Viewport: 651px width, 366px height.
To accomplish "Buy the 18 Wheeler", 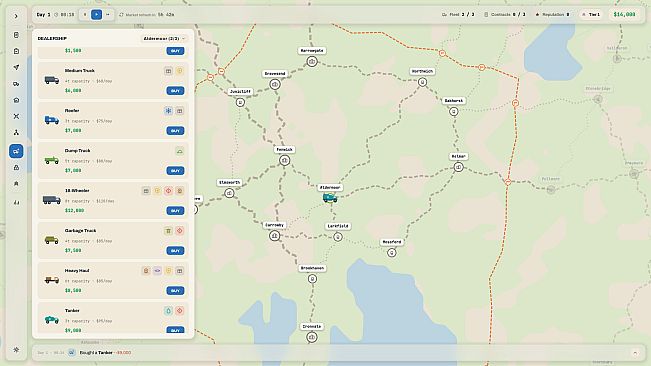I will point(175,210).
